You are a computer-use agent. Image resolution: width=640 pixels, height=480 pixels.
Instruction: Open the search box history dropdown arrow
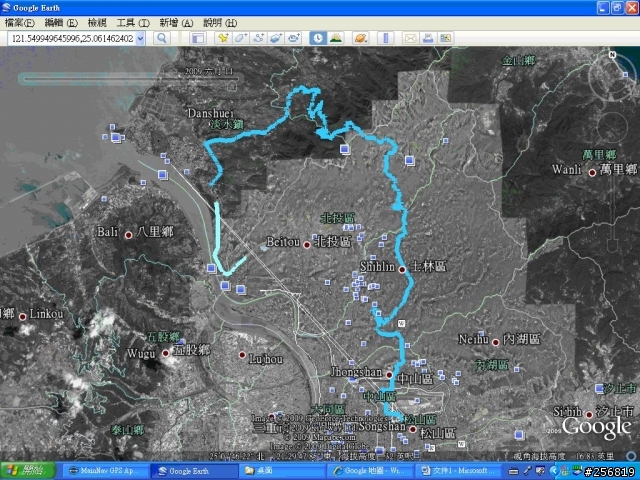140,39
